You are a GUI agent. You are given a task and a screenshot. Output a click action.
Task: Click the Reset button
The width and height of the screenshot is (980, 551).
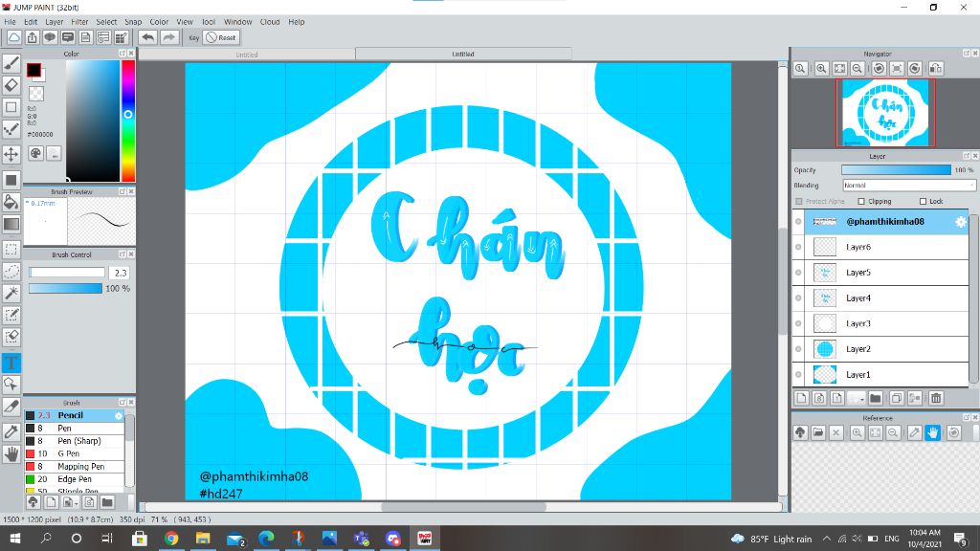221,37
